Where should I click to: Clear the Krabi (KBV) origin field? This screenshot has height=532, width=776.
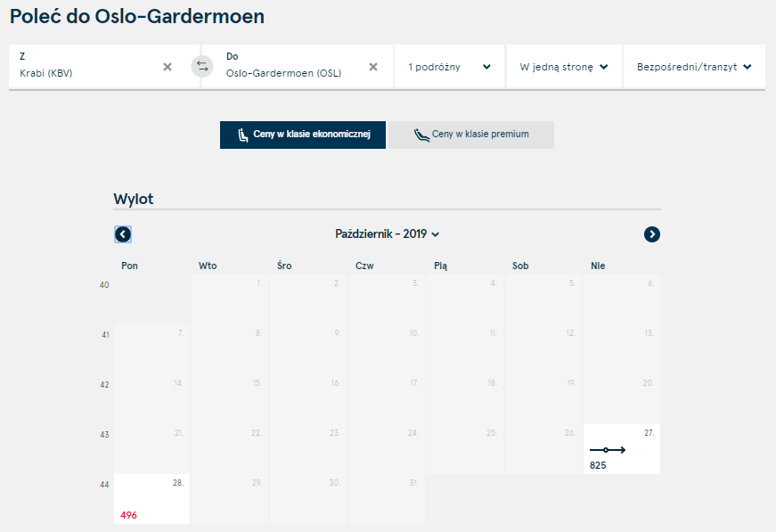(167, 67)
